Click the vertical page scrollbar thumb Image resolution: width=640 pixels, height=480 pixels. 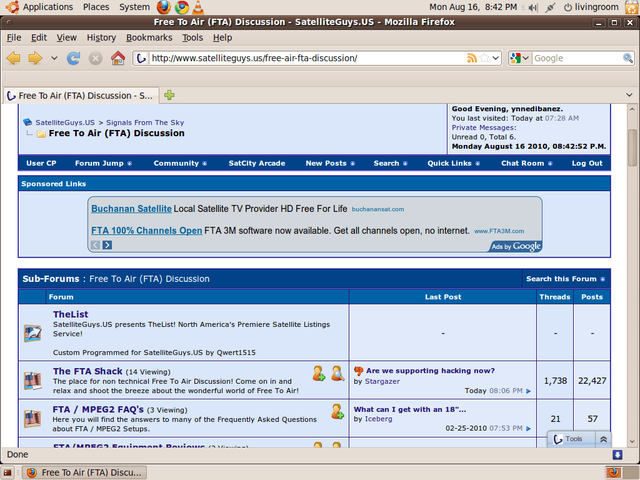(632, 147)
